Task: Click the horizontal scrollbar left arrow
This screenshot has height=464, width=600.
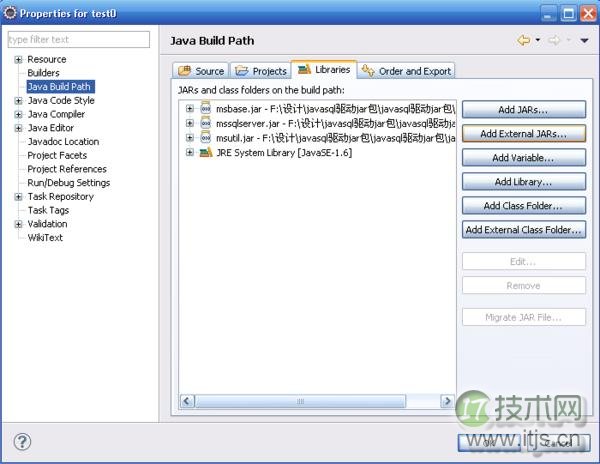Action: tap(187, 401)
